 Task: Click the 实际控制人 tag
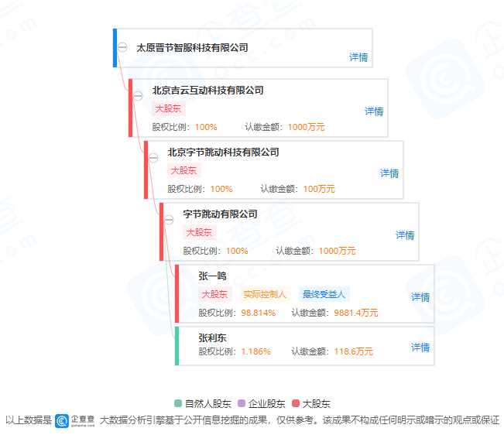(265, 294)
